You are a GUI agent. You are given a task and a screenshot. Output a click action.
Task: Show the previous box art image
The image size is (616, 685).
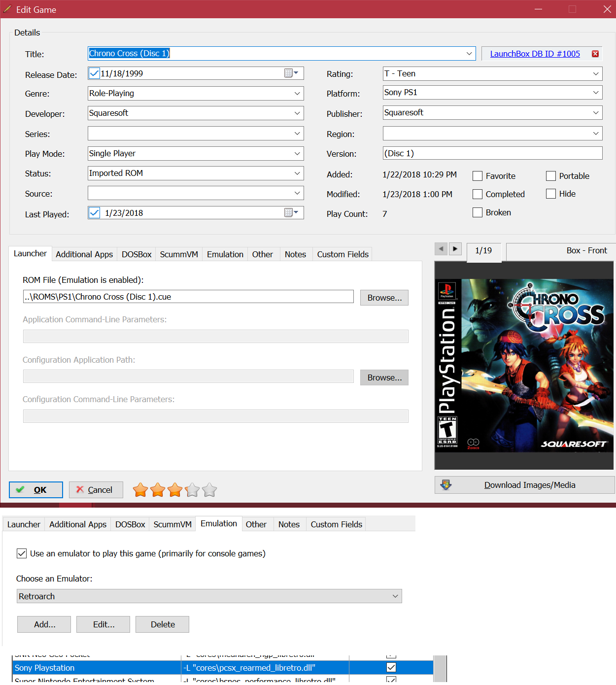coord(441,249)
